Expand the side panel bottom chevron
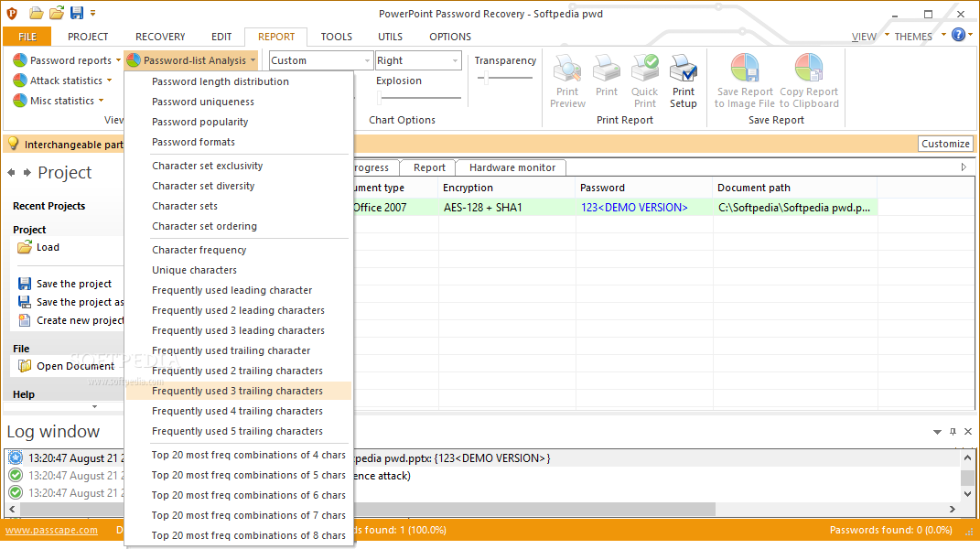The height and width of the screenshot is (549, 980). (x=95, y=406)
